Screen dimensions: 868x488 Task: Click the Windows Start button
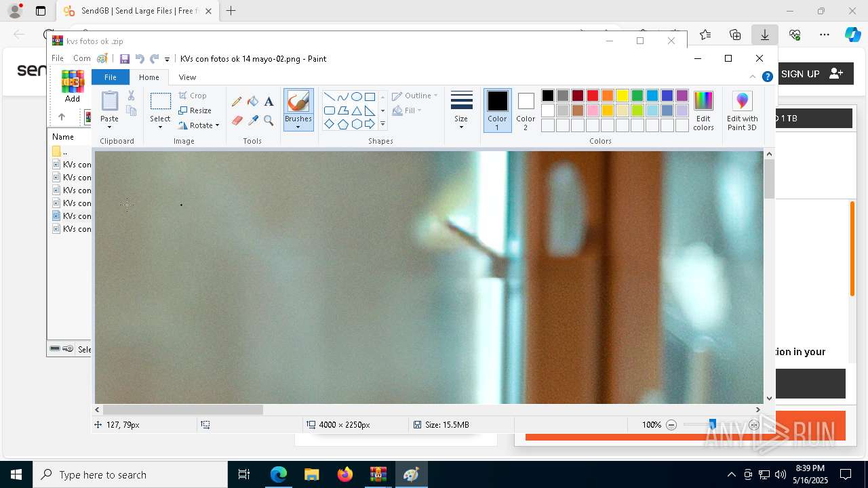[x=16, y=474]
